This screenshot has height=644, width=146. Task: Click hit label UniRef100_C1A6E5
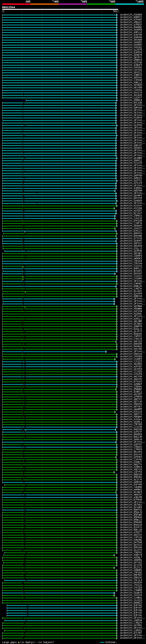point(131,359)
